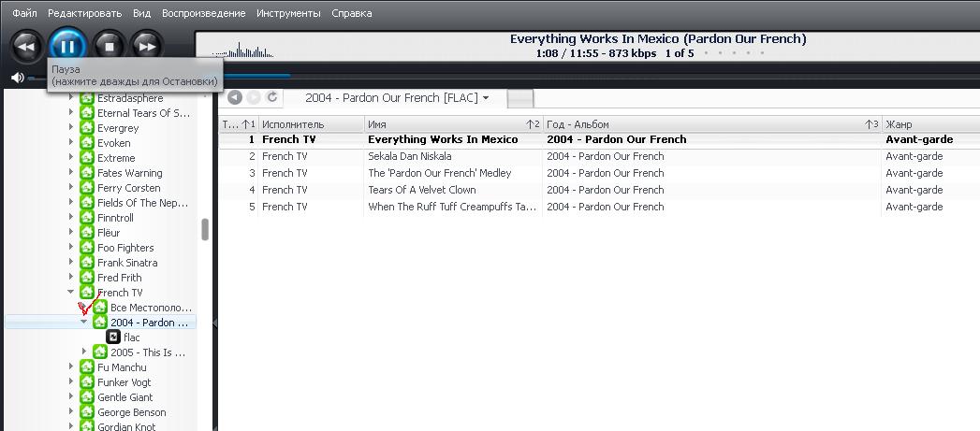Viewport: 980px width, 431px height.
Task: Click the blue playback progress bar
Action: (256, 77)
